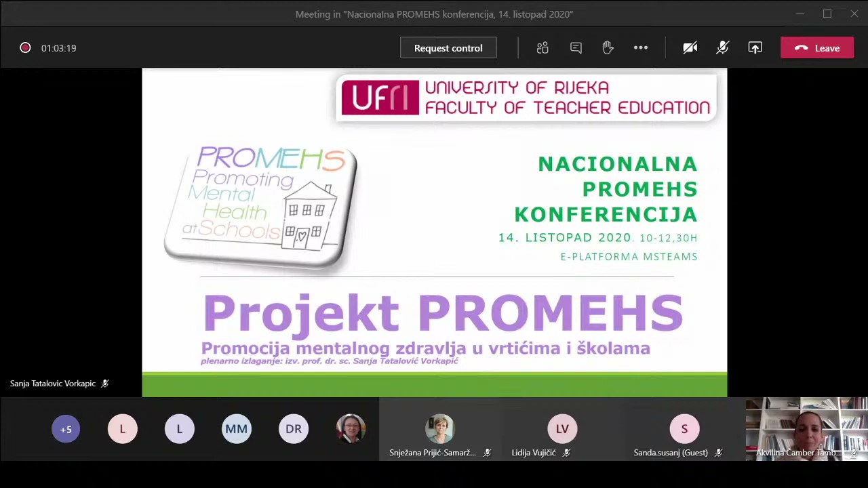
Task: Click muted mic icon beside Sanda.susanj
Action: [x=718, y=453]
